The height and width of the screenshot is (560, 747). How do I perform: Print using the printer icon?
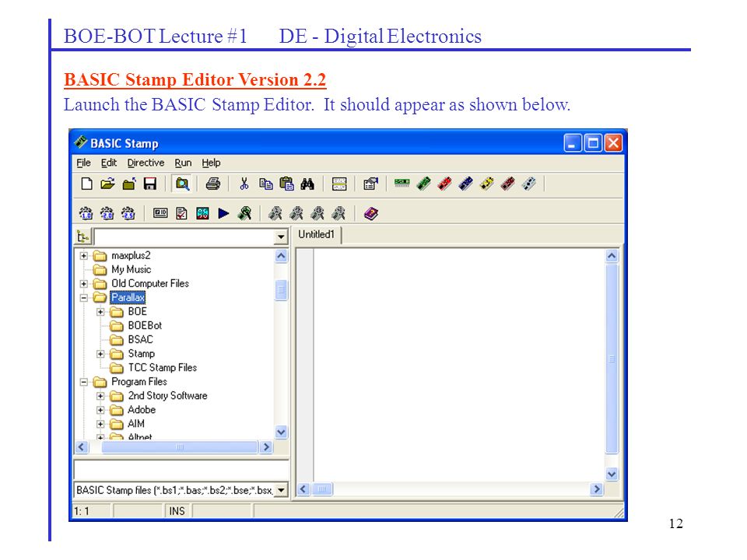(213, 184)
